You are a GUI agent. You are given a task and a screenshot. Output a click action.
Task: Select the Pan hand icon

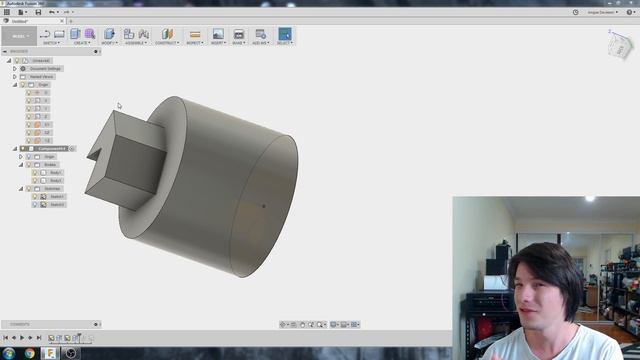click(x=302, y=324)
